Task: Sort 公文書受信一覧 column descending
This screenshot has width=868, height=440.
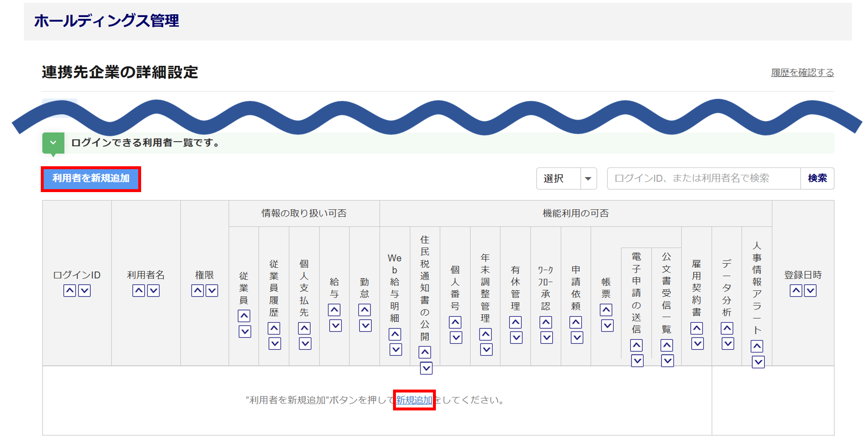Action: [x=668, y=361]
